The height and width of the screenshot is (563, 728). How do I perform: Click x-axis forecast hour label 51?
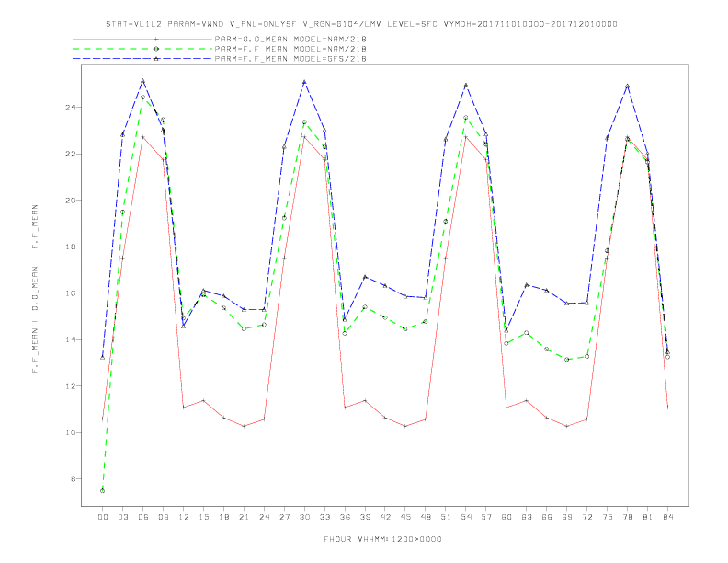coord(446,517)
